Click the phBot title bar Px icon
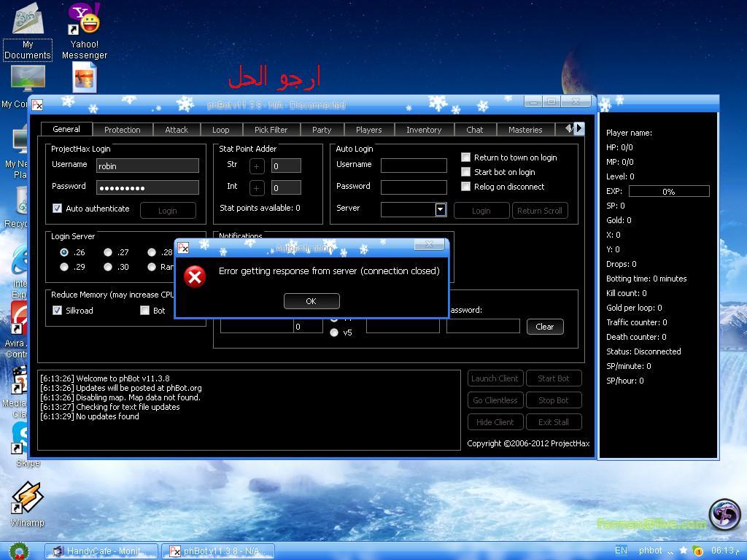The width and height of the screenshot is (747, 560). (x=36, y=105)
